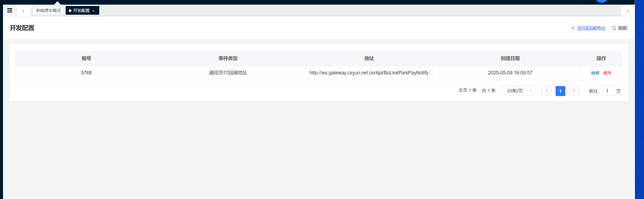Edit the row 5768 with 编辑

coord(595,73)
